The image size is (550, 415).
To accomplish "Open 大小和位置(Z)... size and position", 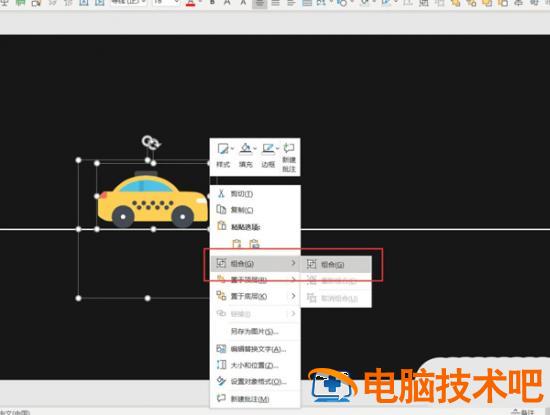I will coord(255,365).
